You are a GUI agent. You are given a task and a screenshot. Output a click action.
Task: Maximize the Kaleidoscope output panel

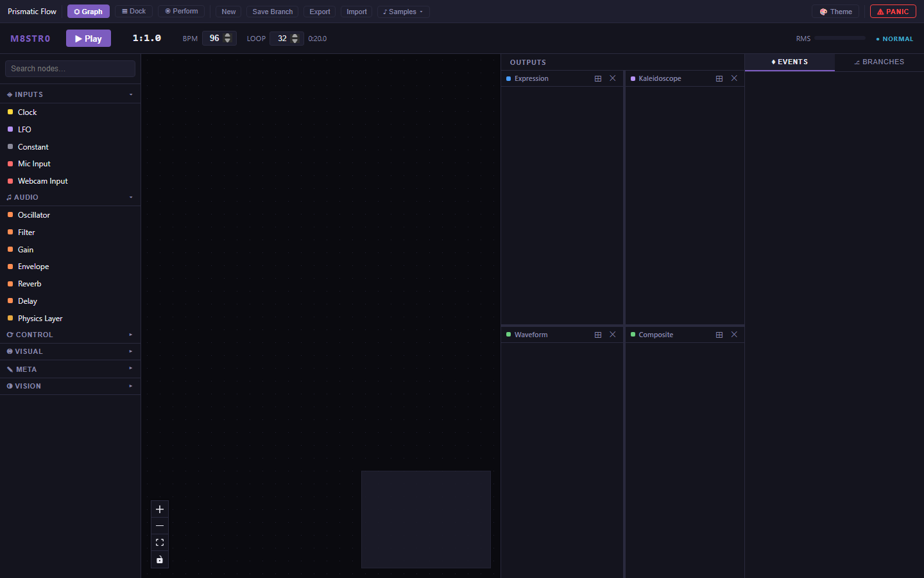click(719, 78)
